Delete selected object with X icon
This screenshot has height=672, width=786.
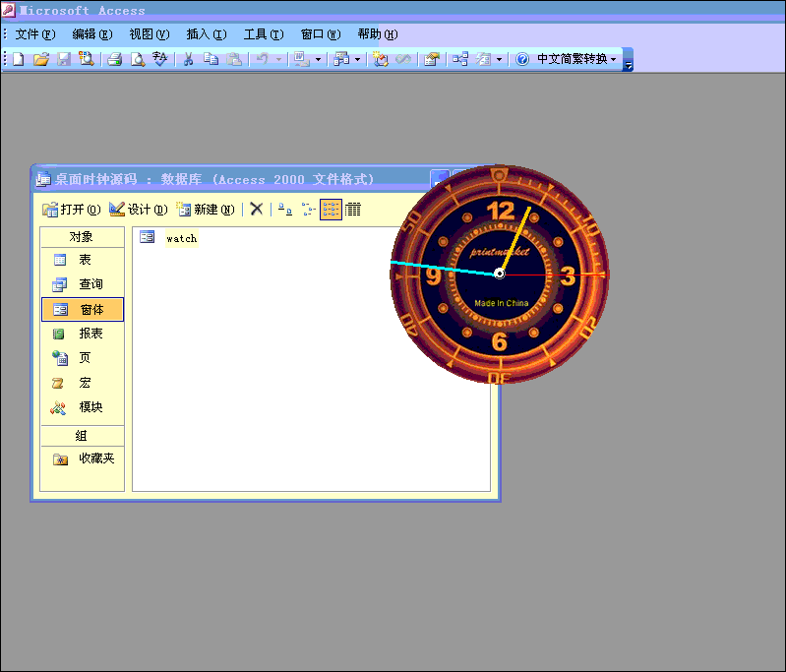click(x=256, y=210)
